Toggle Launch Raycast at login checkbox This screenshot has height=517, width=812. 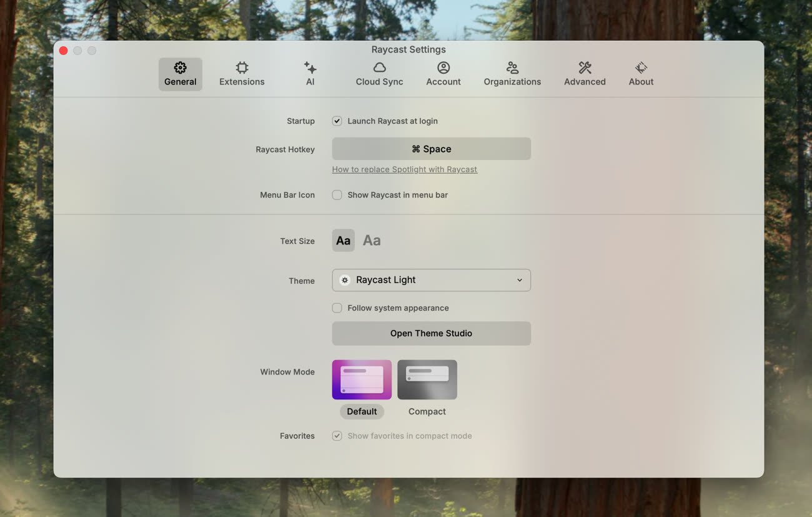pos(337,121)
